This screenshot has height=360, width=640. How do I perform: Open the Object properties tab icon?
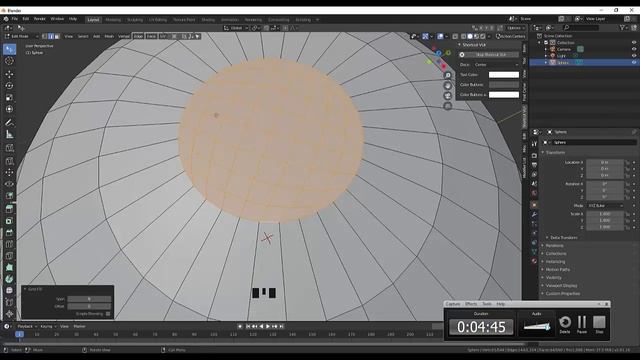point(534,205)
